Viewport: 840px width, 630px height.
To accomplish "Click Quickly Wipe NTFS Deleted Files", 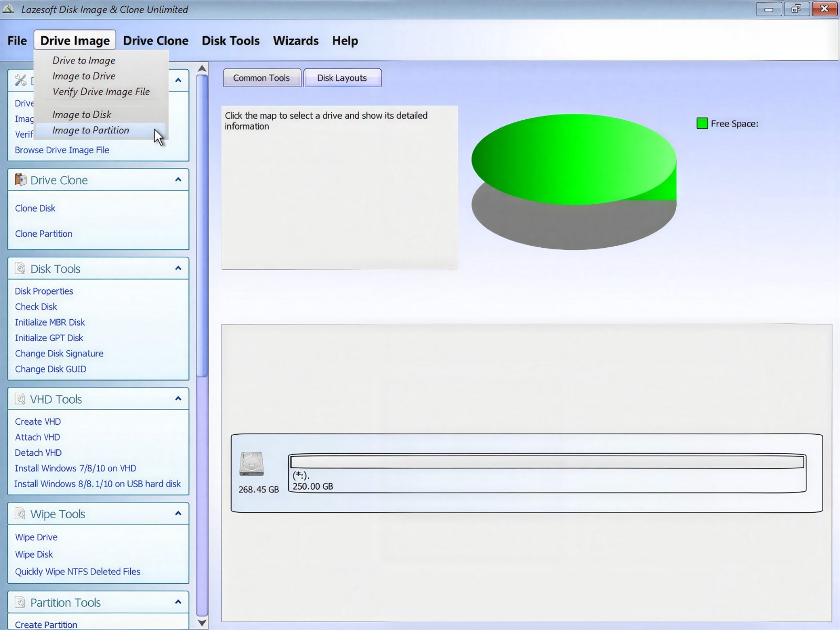I will (78, 571).
